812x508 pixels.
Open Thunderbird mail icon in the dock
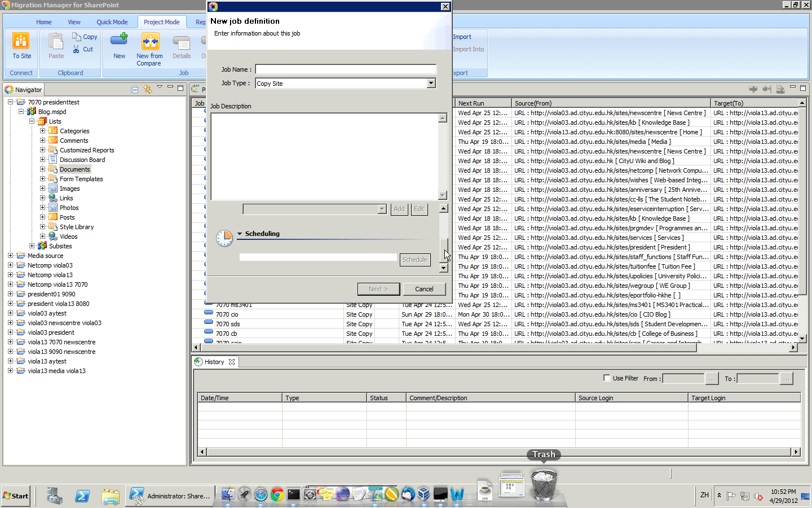click(408, 494)
